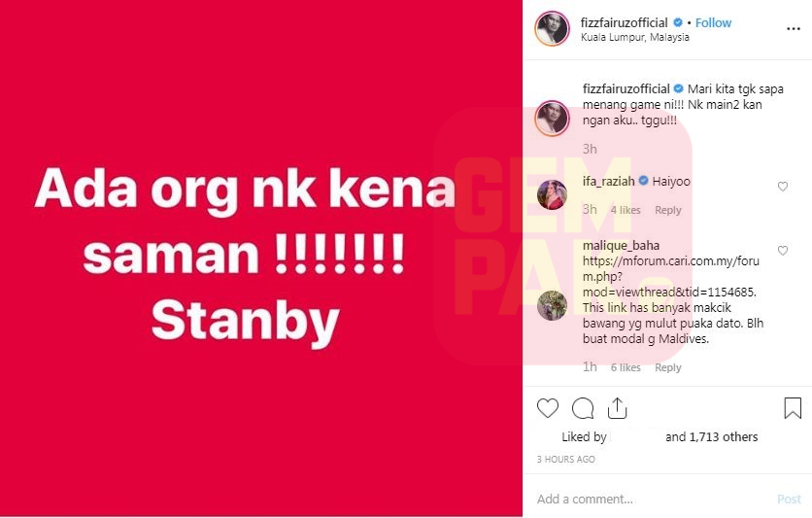
Task: Open malique_baha's username link
Action: pos(621,245)
